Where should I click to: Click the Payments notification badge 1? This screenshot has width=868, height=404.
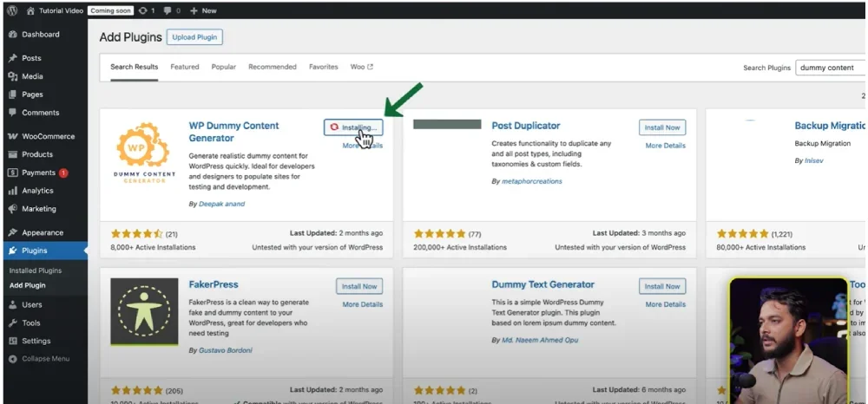pos(63,173)
